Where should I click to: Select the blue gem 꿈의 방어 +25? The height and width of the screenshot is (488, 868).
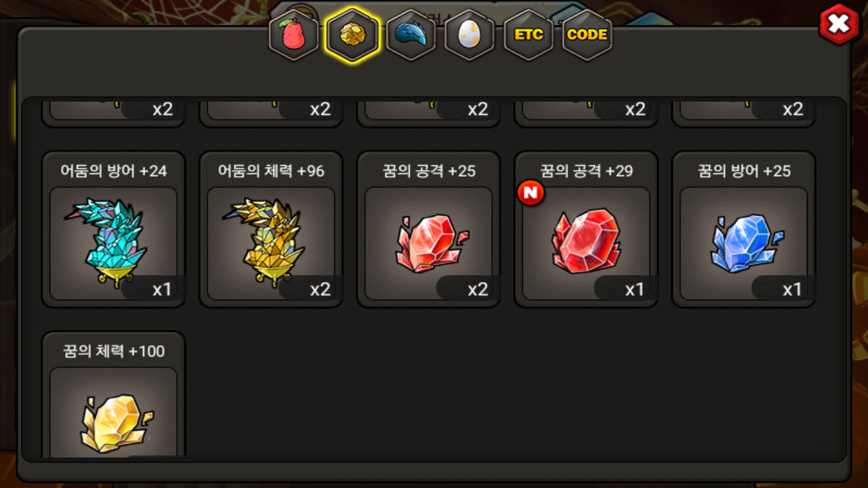(744, 229)
